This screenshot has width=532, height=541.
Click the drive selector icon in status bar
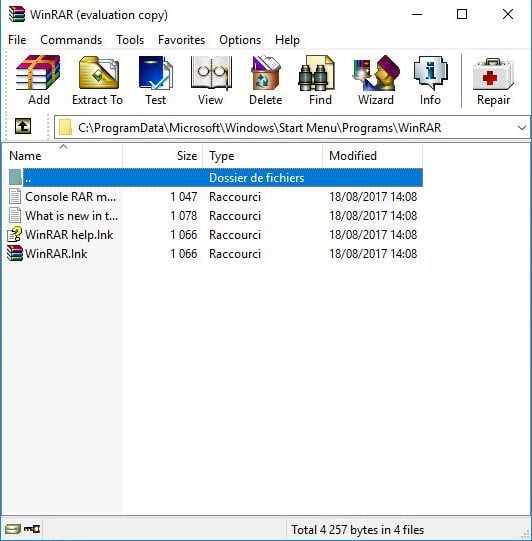click(13, 529)
